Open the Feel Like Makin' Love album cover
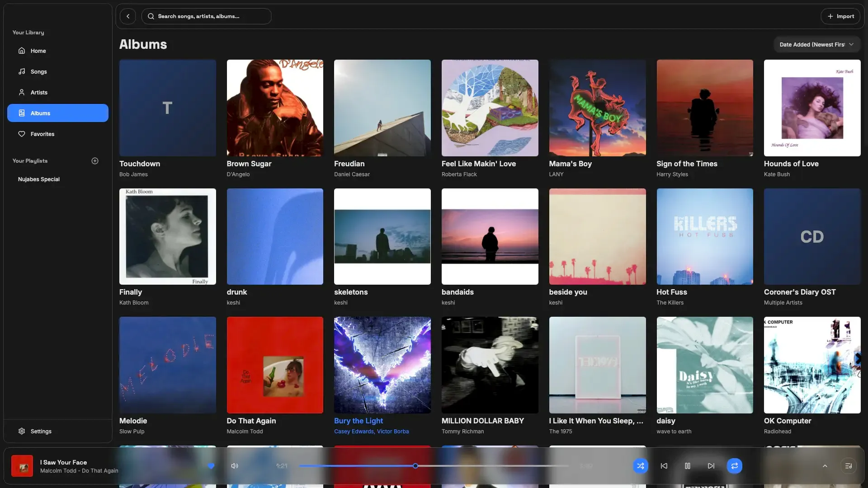Screen dimensions: 868x488 [490, 108]
